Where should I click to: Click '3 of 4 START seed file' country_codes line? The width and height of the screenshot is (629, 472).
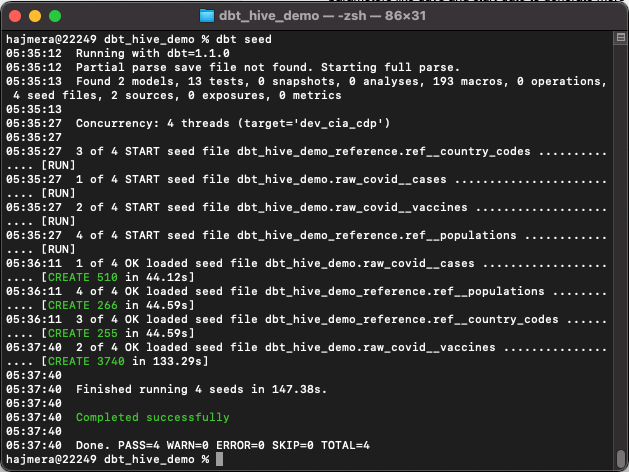point(341,152)
